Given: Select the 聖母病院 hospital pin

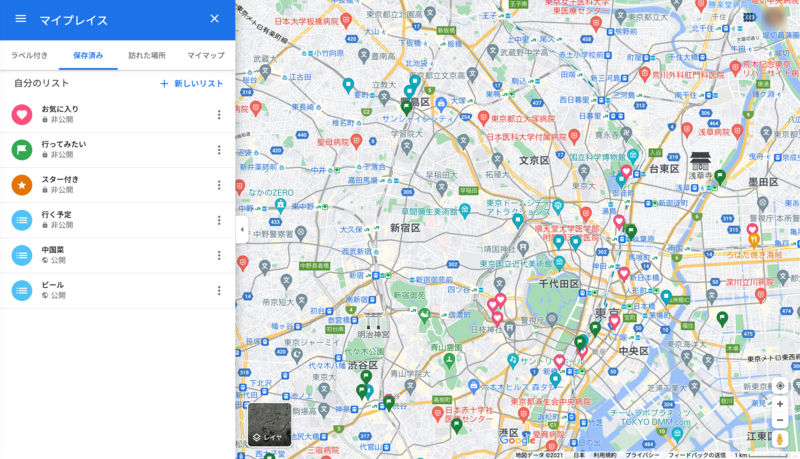Looking at the screenshot, I should point(356,141).
